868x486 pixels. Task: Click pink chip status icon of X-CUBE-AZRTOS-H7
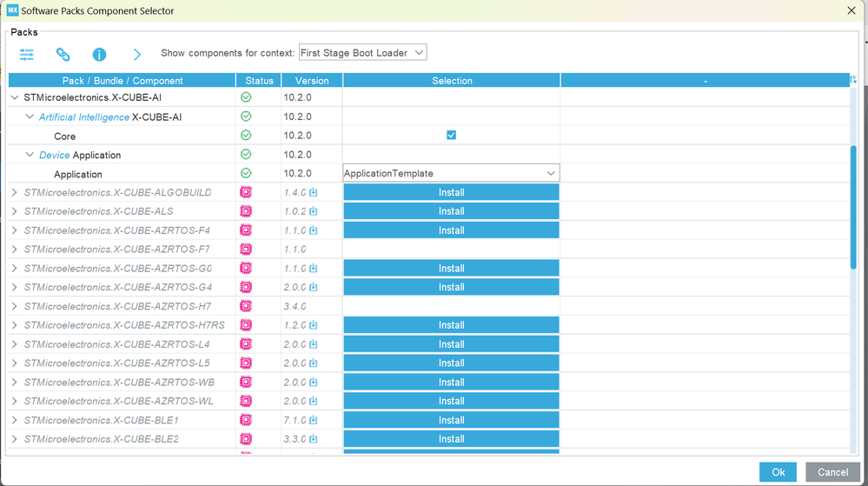tap(246, 306)
